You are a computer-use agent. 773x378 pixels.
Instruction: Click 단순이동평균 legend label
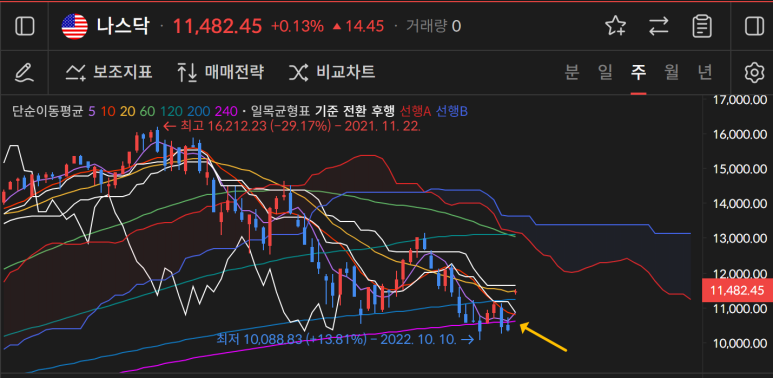click(48, 111)
